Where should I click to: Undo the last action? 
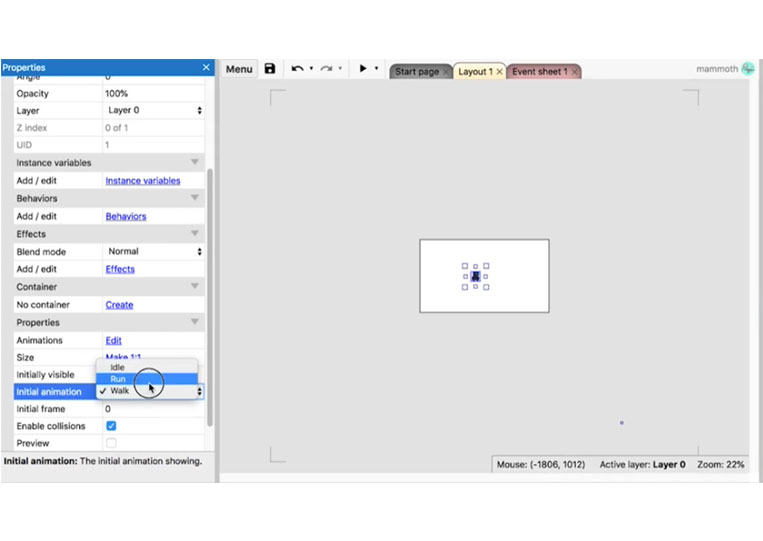297,69
